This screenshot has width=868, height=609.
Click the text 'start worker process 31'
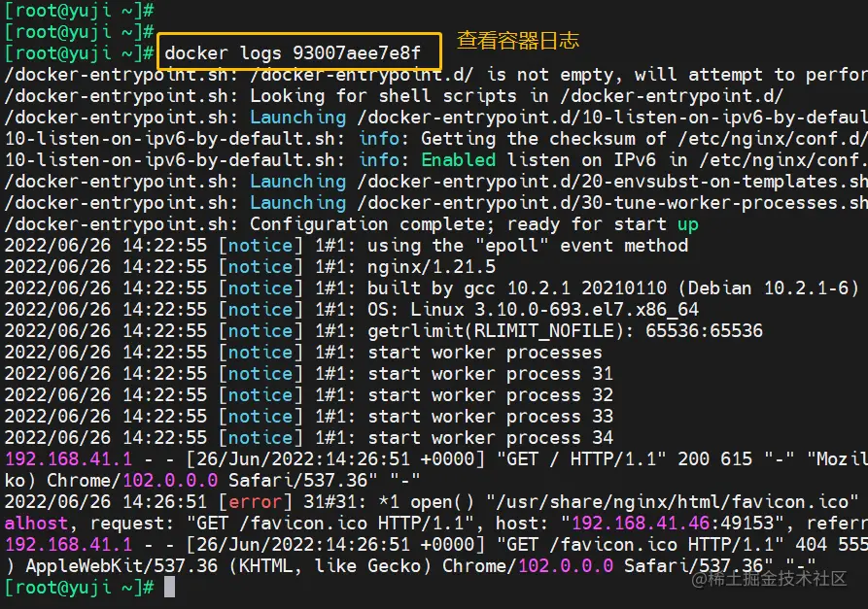click(491, 374)
